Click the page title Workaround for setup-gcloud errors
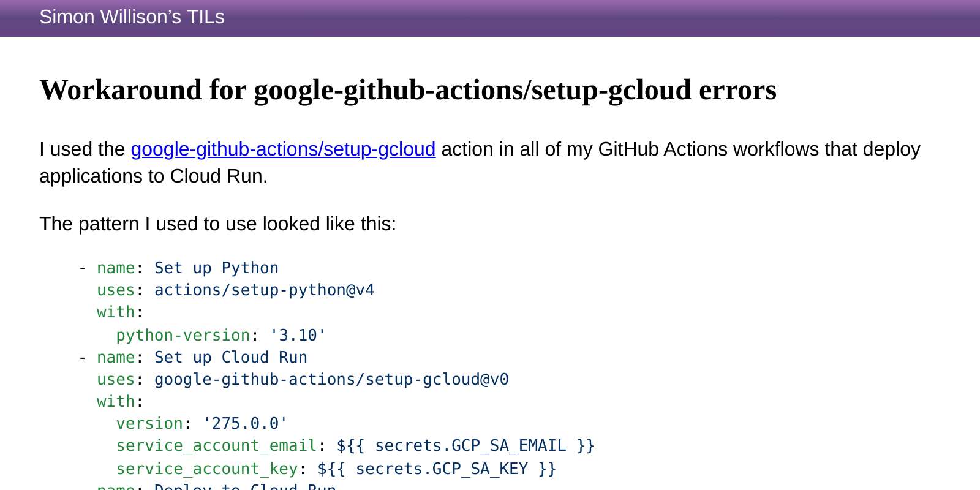This screenshot has height=490, width=980. (407, 91)
